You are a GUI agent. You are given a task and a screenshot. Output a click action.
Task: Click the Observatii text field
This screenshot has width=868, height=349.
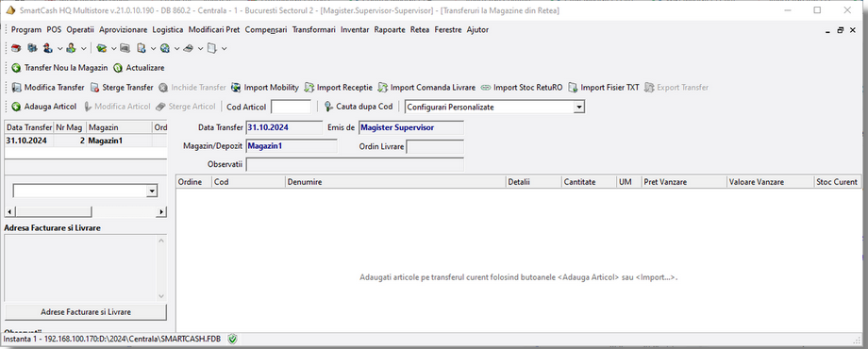pos(355,165)
